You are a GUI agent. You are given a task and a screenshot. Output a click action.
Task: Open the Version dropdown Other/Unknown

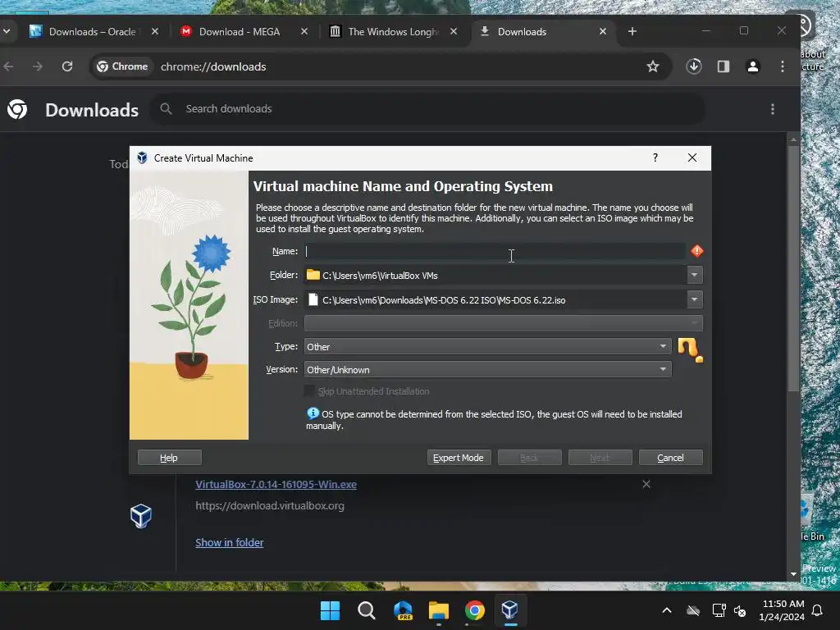(x=487, y=370)
